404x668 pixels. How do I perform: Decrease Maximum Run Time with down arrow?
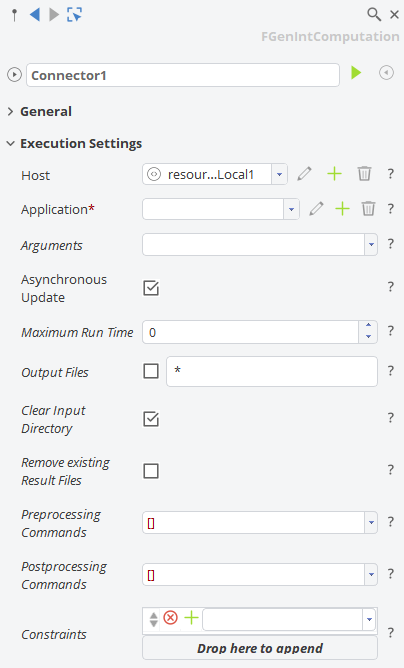pyautogui.click(x=368, y=337)
